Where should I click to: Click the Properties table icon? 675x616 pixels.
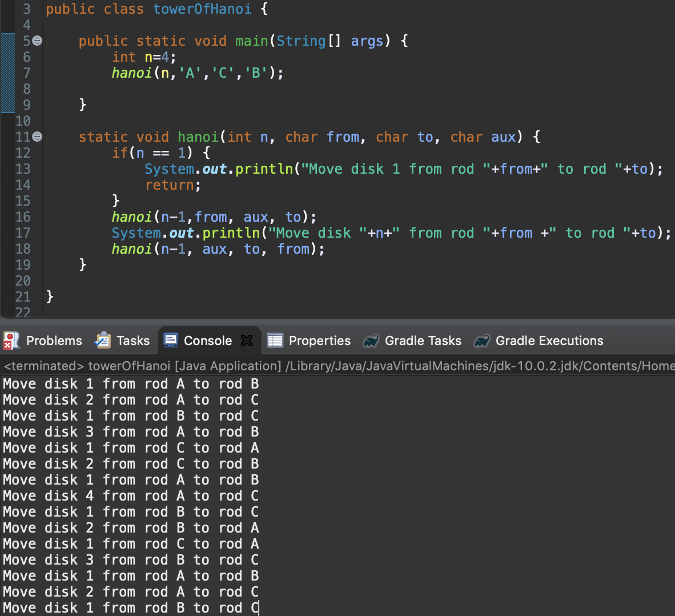pyautogui.click(x=275, y=340)
